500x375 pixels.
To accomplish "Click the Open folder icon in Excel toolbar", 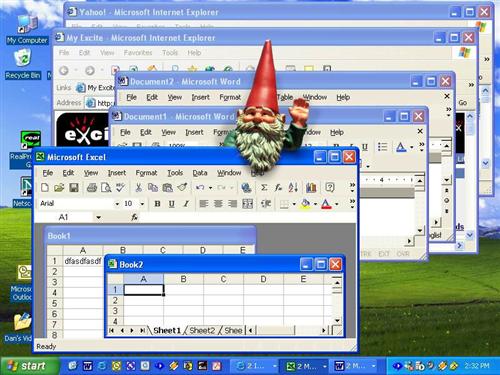I will point(59,188).
